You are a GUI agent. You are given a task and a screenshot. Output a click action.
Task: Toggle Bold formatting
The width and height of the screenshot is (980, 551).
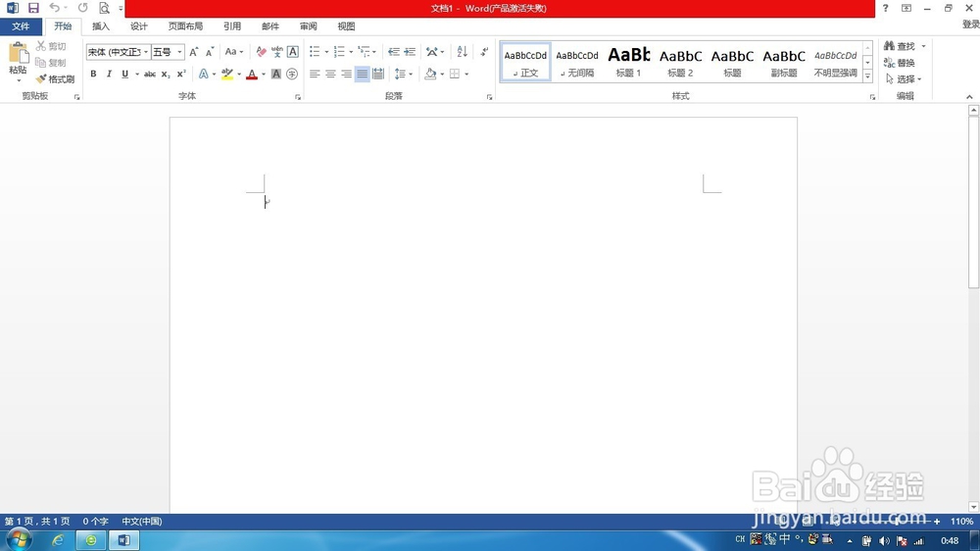pyautogui.click(x=93, y=74)
